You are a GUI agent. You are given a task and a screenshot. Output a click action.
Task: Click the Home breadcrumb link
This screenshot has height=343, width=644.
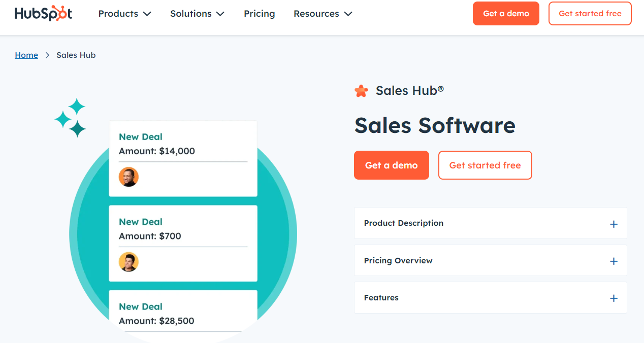click(x=26, y=55)
